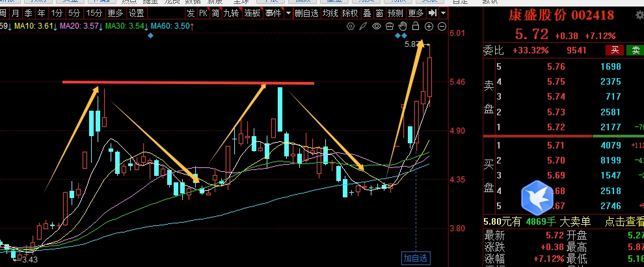Zoom in with the plus circle icon
Screen dimensions: 644x267
pyautogui.click(x=429, y=26)
